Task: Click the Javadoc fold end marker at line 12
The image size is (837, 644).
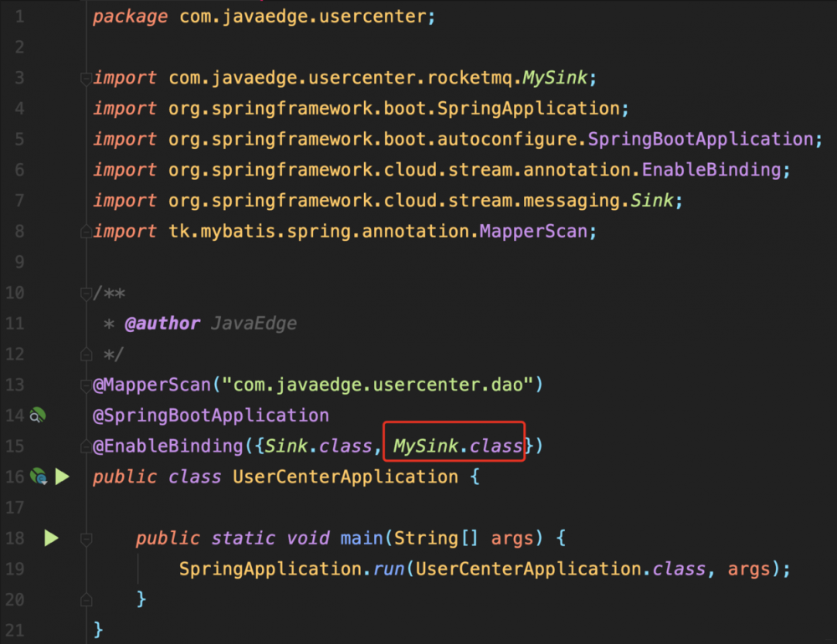Action: click(85, 355)
